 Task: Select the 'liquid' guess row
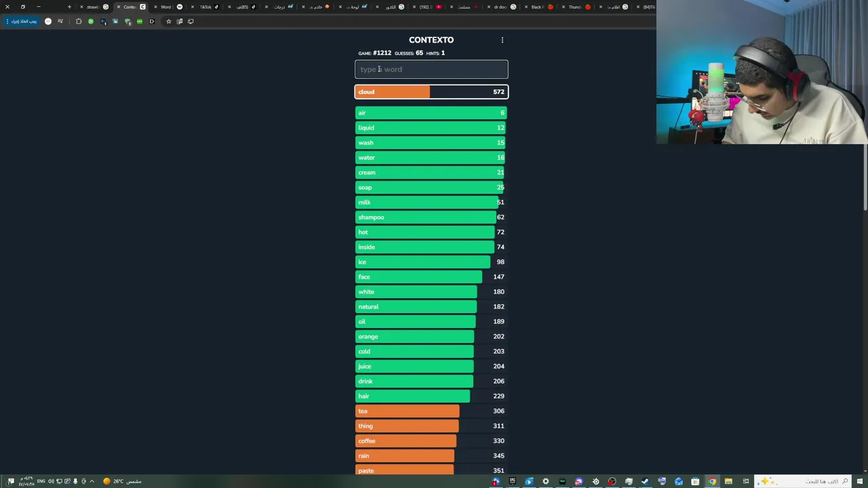pos(431,127)
